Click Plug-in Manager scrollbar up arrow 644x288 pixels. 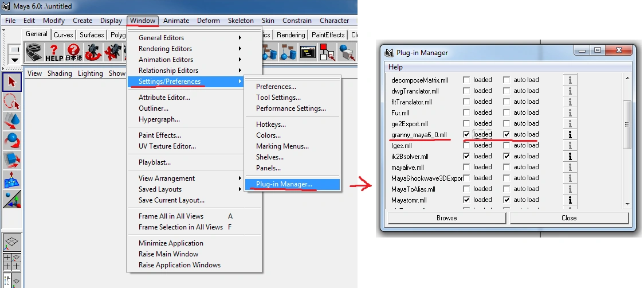click(x=627, y=78)
